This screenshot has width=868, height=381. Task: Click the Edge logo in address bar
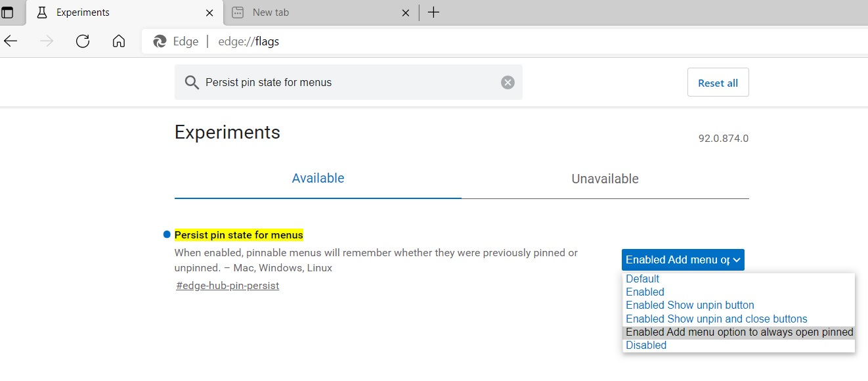[x=160, y=41]
